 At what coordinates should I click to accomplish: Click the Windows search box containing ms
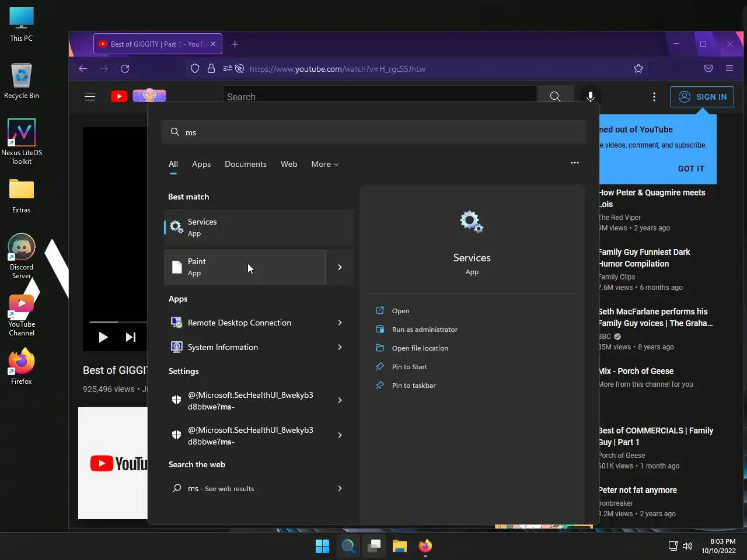(x=373, y=132)
